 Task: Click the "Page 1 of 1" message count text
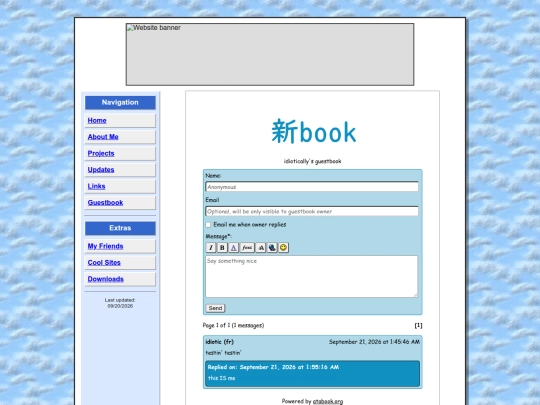click(233, 325)
